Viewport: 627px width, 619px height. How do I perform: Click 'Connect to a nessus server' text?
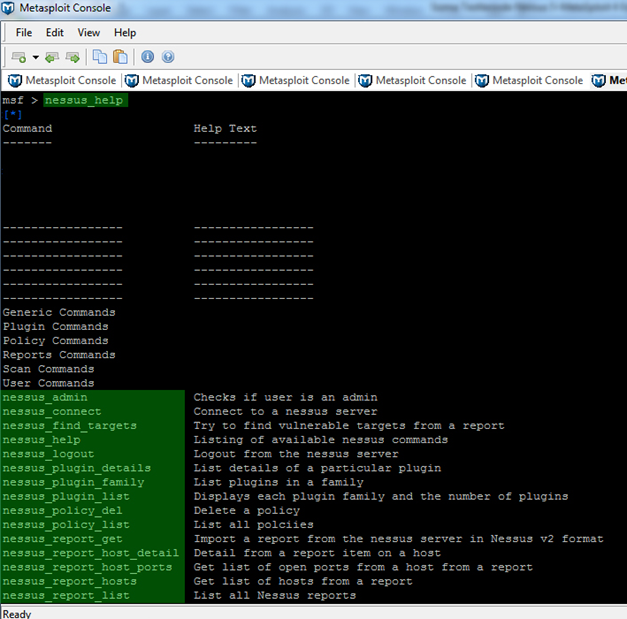click(286, 411)
